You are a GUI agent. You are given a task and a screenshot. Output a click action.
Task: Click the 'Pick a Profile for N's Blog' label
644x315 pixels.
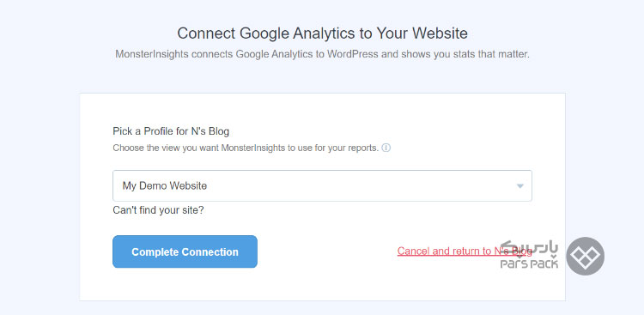pos(171,131)
